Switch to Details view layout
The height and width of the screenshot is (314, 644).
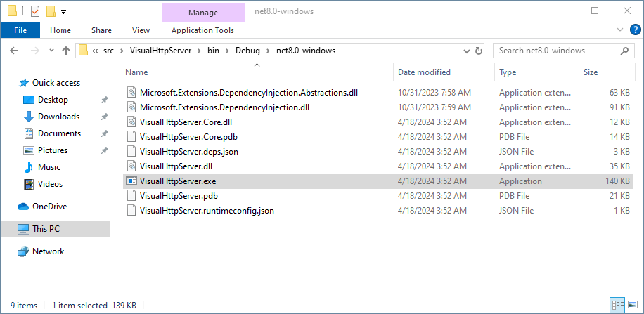point(618,305)
